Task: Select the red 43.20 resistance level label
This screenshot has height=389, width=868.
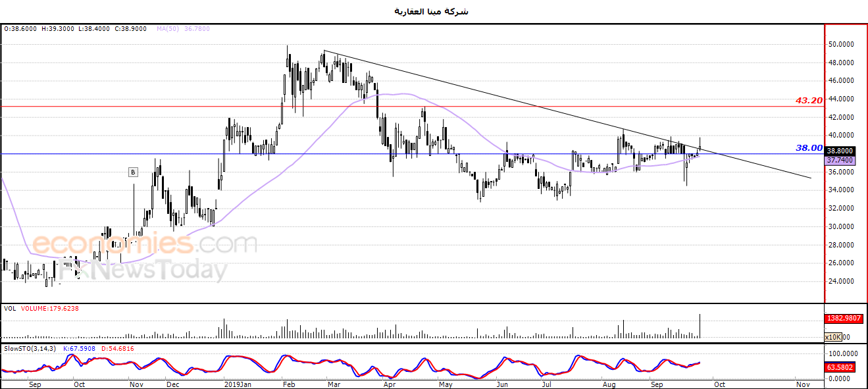Action: 809,101
